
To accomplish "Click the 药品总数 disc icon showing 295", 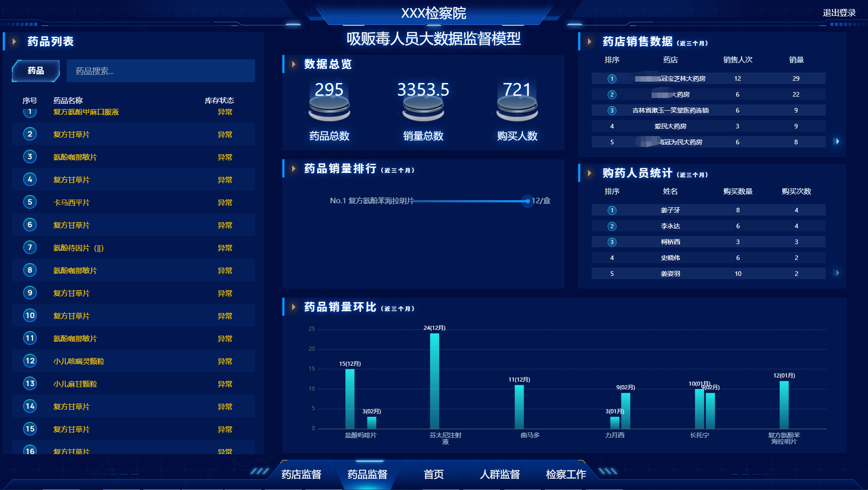I will pos(329,109).
